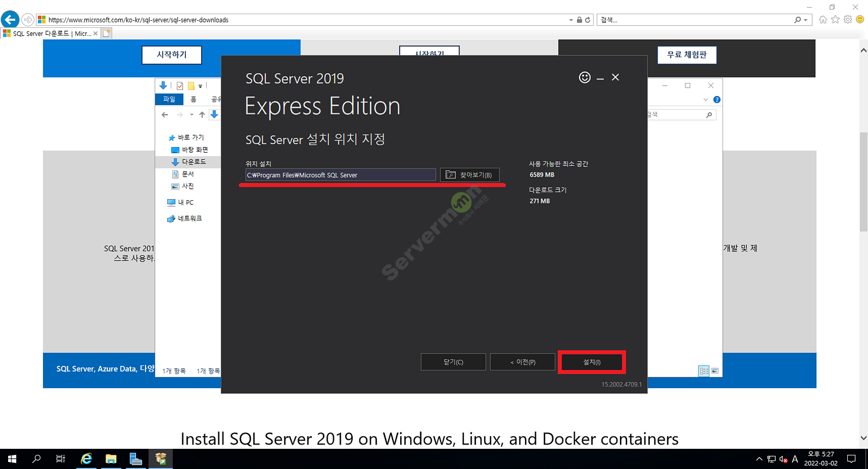Open the 파일 tab in File Explorer
868x469 pixels.
[x=170, y=99]
